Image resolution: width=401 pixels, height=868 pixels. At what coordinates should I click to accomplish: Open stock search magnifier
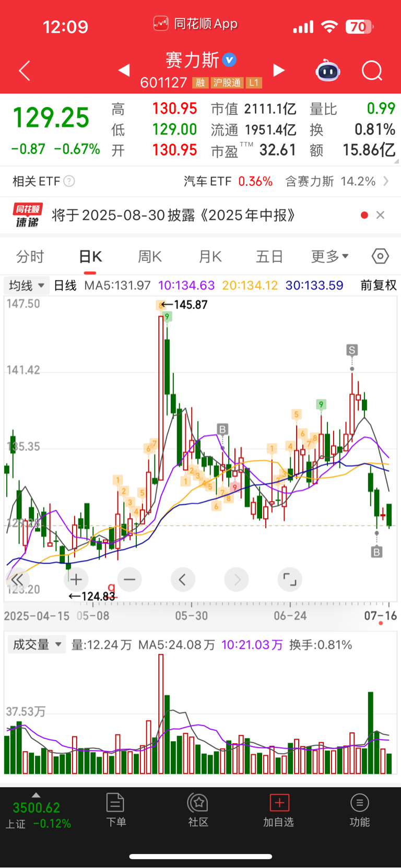[372, 70]
